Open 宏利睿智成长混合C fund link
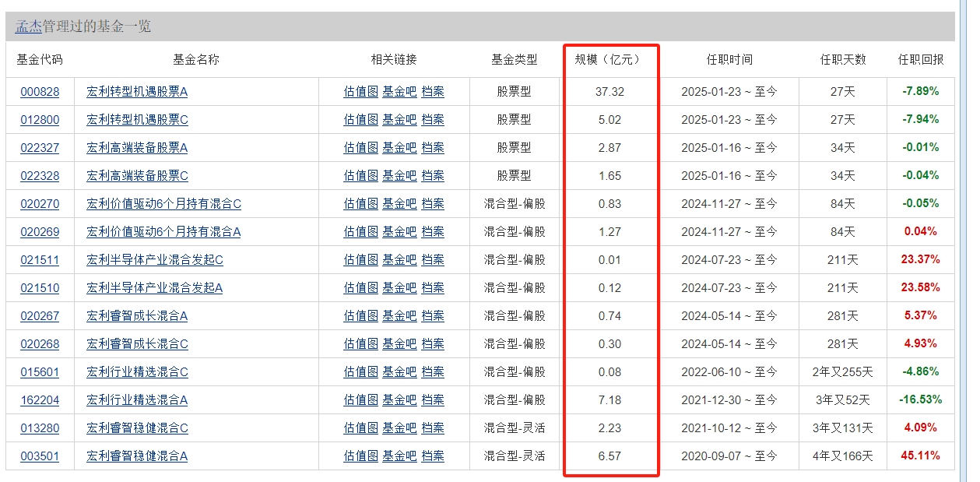 137,344
